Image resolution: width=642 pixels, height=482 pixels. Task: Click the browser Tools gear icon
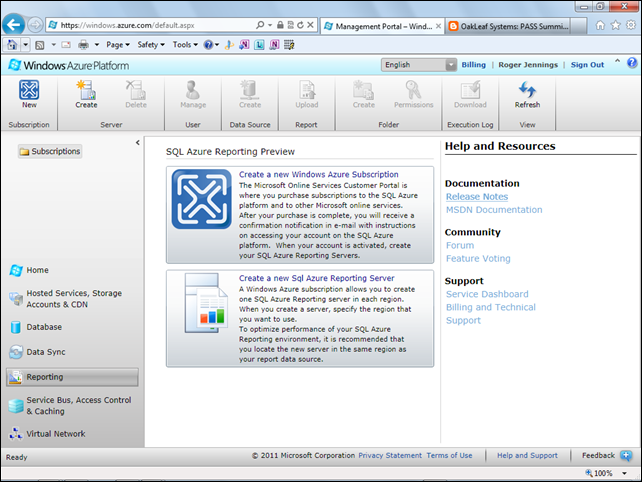point(631,25)
